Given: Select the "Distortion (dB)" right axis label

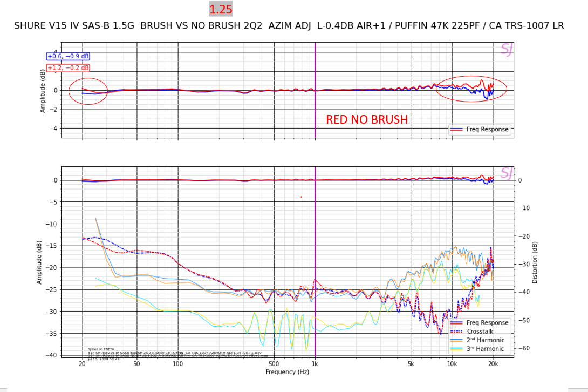Looking at the screenshot, I should coord(535,262).
